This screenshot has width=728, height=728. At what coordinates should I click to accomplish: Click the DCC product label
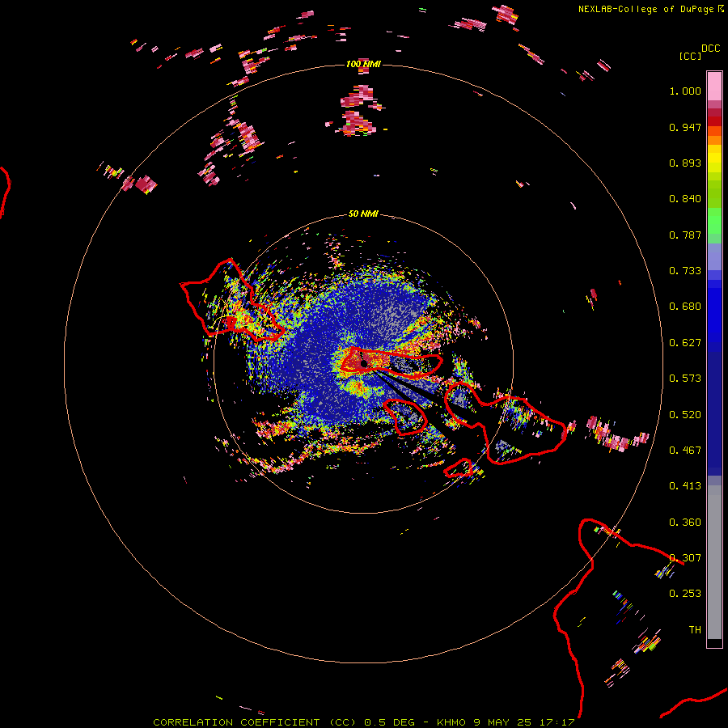pyautogui.click(x=711, y=49)
